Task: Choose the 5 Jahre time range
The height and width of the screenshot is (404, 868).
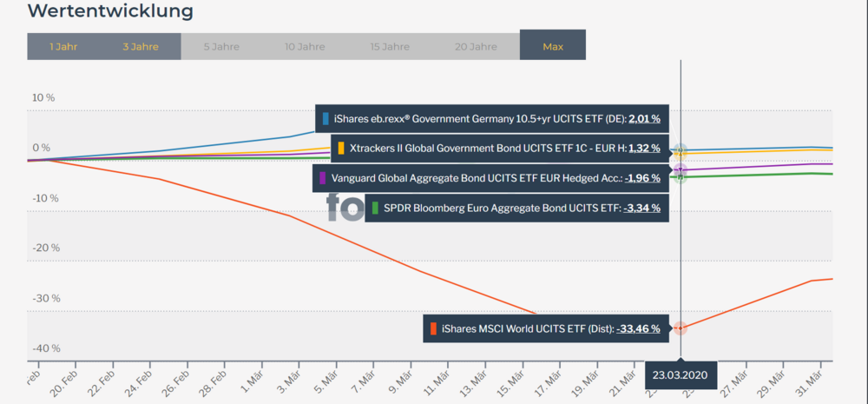Action: [x=221, y=46]
